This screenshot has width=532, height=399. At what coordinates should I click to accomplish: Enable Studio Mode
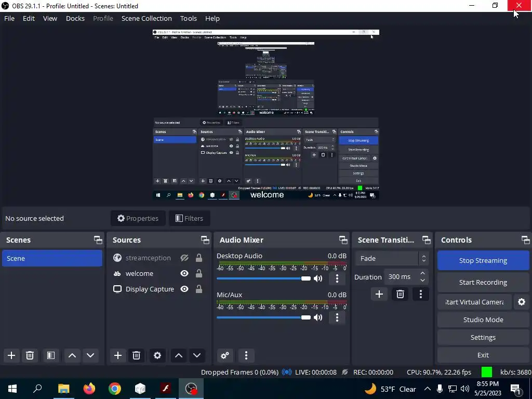[483, 320]
